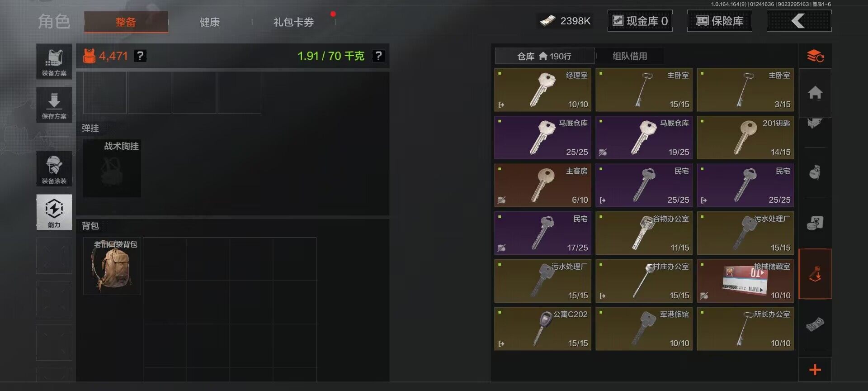The width and height of the screenshot is (868, 391).
Task: Select the grenade category filter icon
Action: 815,172
